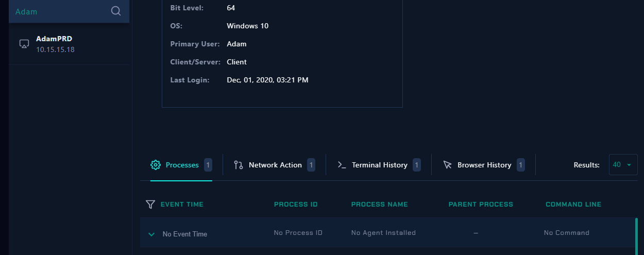
Task: Open the Results count dropdown
Action: coord(623,165)
